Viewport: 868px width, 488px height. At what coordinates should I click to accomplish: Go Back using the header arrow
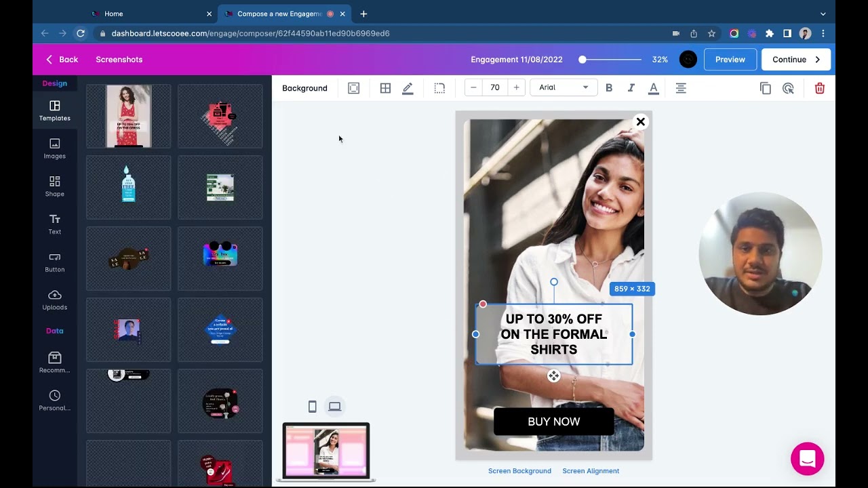[62, 60]
